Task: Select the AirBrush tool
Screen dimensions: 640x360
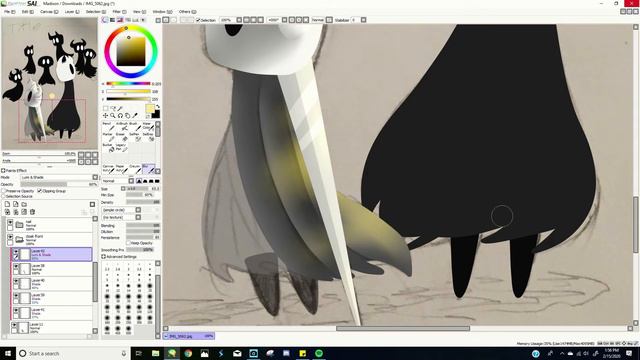Action: tap(121, 126)
